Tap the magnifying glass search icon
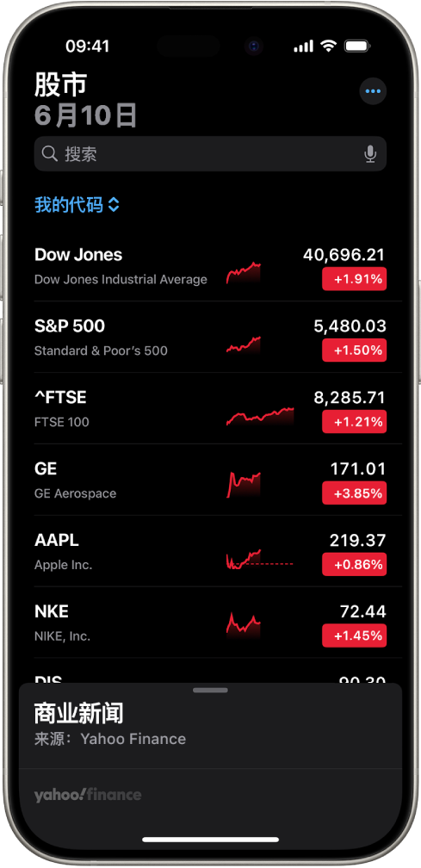 click(x=50, y=153)
